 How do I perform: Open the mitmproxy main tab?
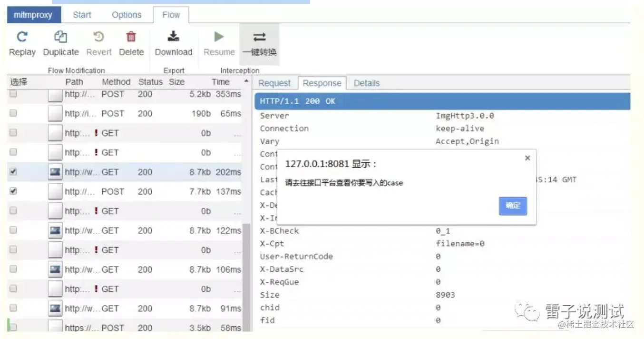pos(33,15)
